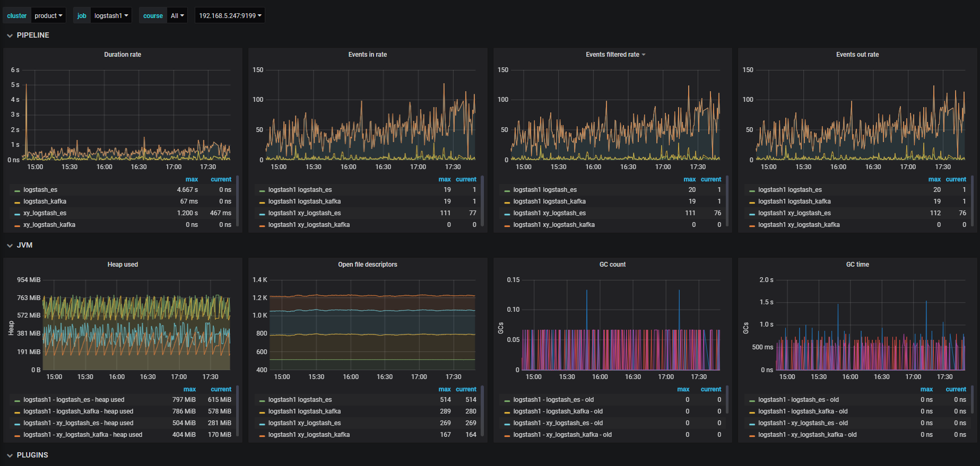The image size is (980, 466).
Task: Click the Events in rate legend scrollbar
Action: click(x=482, y=201)
